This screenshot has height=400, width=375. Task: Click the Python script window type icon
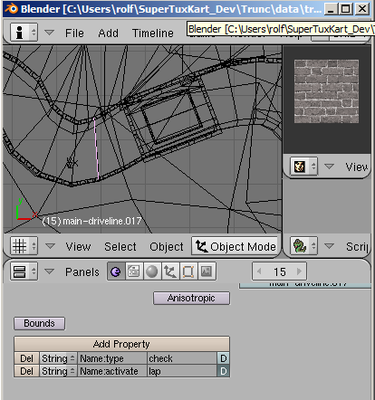(x=303, y=246)
